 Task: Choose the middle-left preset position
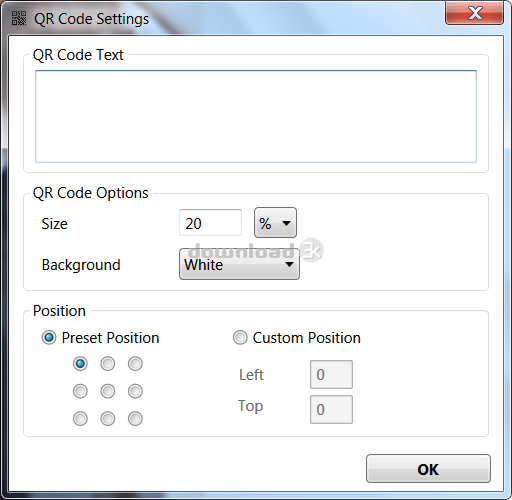click(x=80, y=391)
